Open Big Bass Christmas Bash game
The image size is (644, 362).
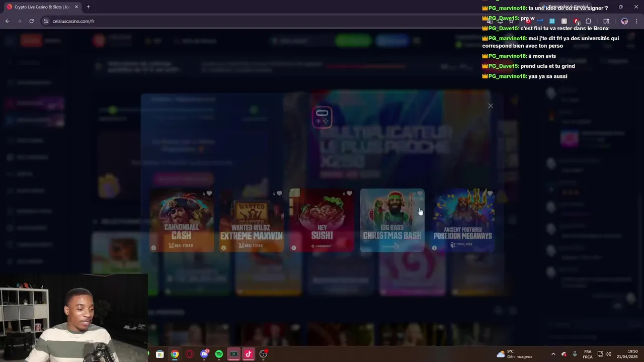point(392,220)
